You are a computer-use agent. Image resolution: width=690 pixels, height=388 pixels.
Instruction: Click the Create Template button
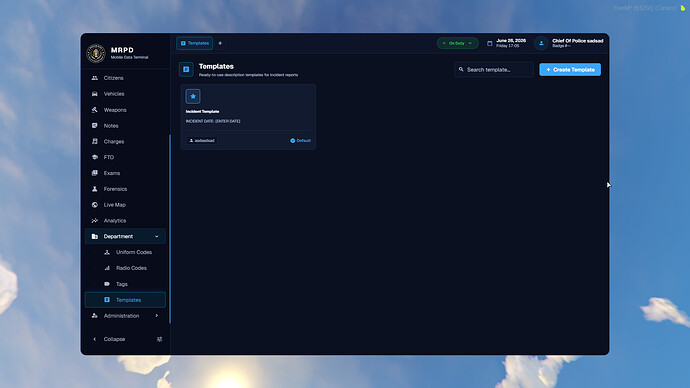pyautogui.click(x=570, y=70)
